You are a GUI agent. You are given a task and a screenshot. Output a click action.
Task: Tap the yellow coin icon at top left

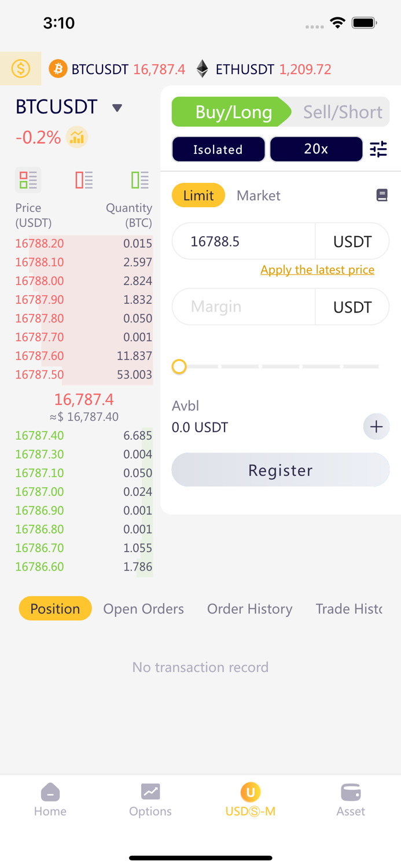click(x=21, y=68)
